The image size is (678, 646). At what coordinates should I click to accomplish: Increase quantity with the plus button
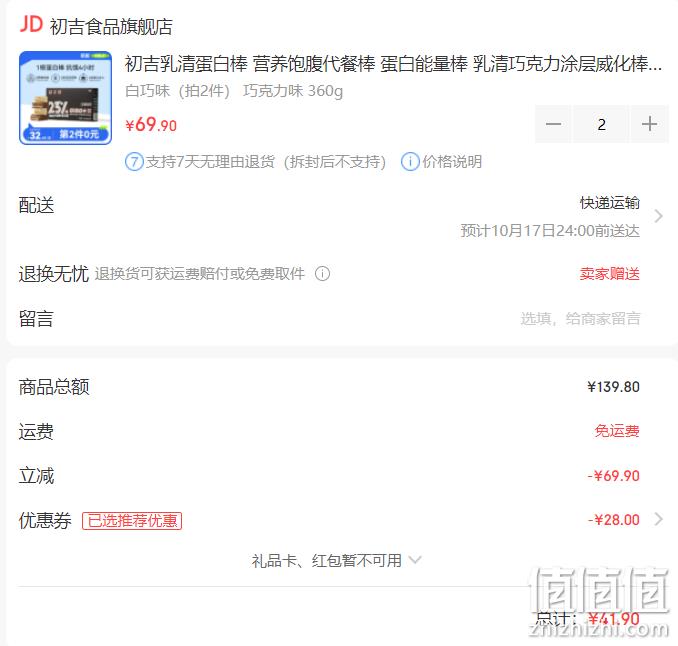point(649,124)
